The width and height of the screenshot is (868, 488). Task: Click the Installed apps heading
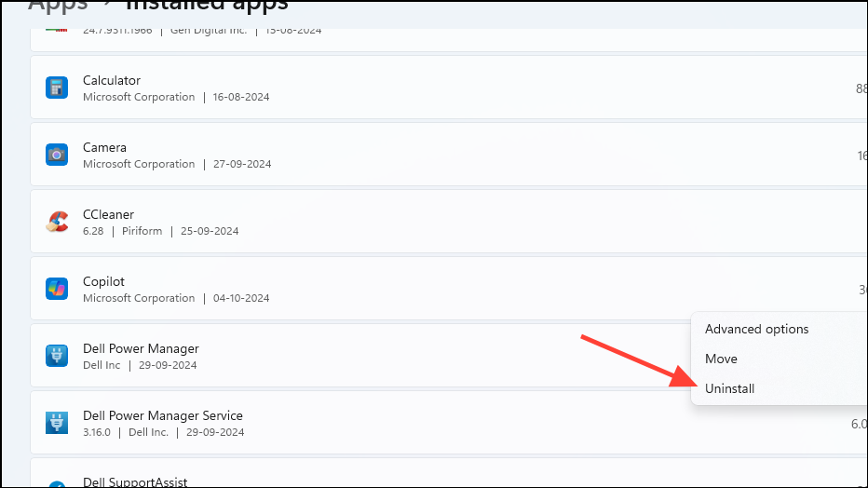pyautogui.click(x=207, y=6)
